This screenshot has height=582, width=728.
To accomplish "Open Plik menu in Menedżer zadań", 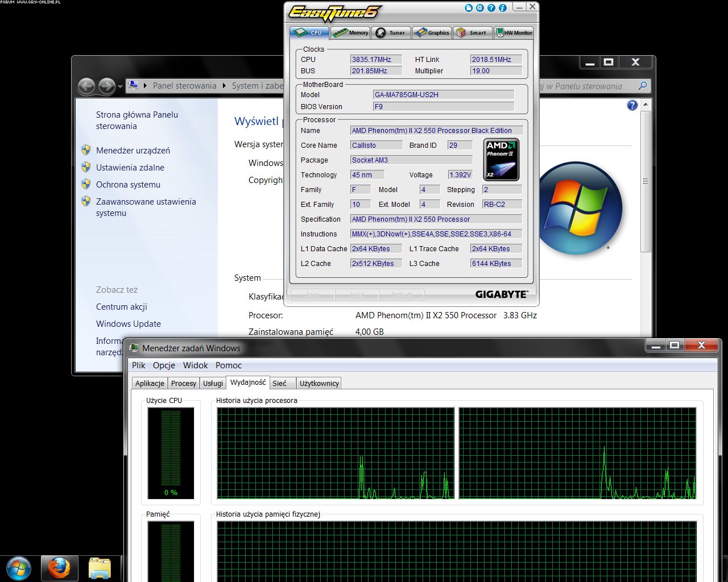I will point(139,365).
